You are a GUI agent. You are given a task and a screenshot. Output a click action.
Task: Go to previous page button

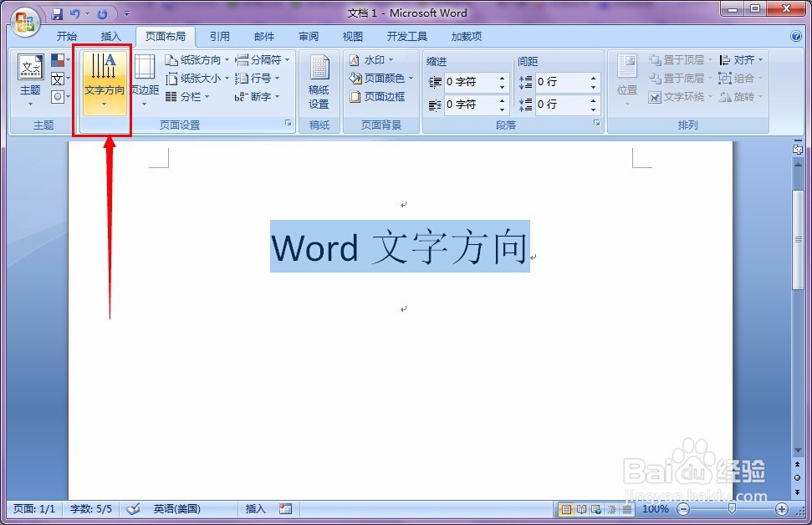(798, 464)
